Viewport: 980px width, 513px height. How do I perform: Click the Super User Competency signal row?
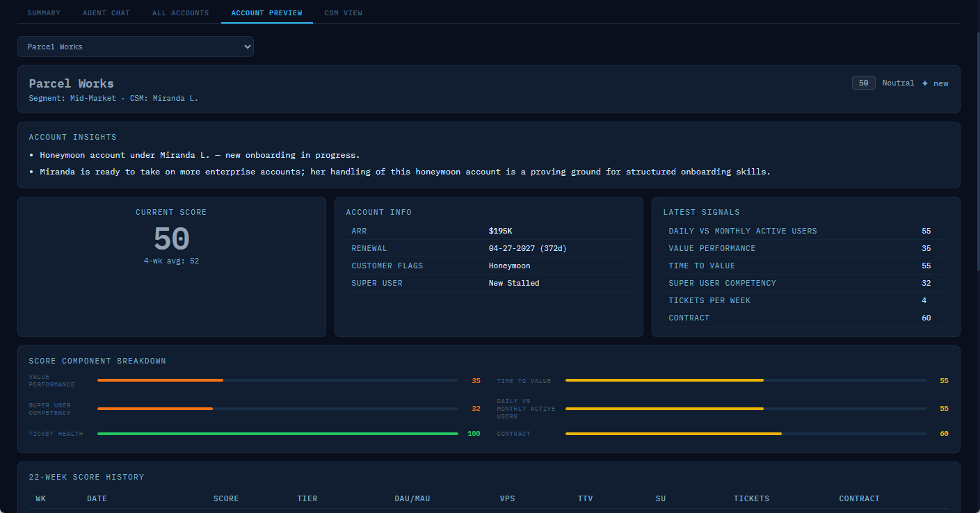805,283
